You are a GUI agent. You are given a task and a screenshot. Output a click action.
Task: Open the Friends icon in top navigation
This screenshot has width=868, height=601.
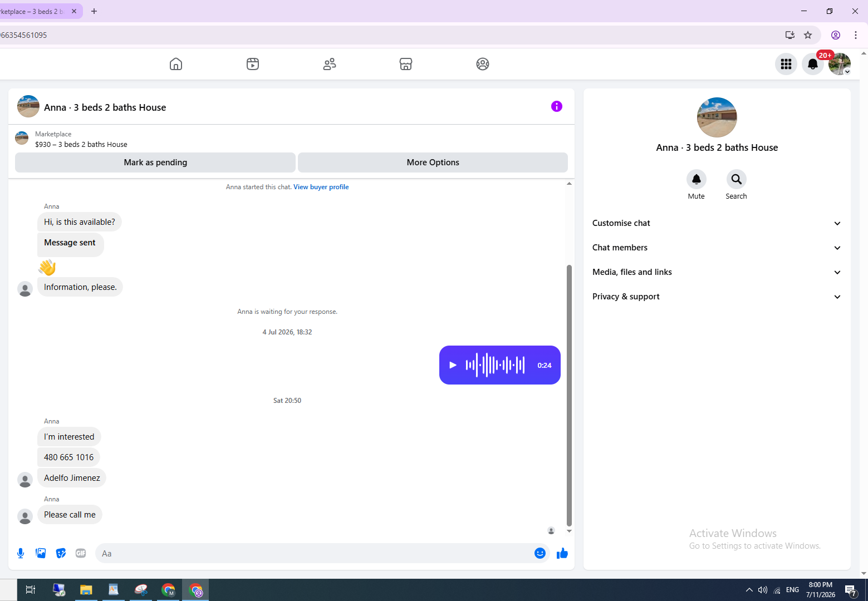330,64
